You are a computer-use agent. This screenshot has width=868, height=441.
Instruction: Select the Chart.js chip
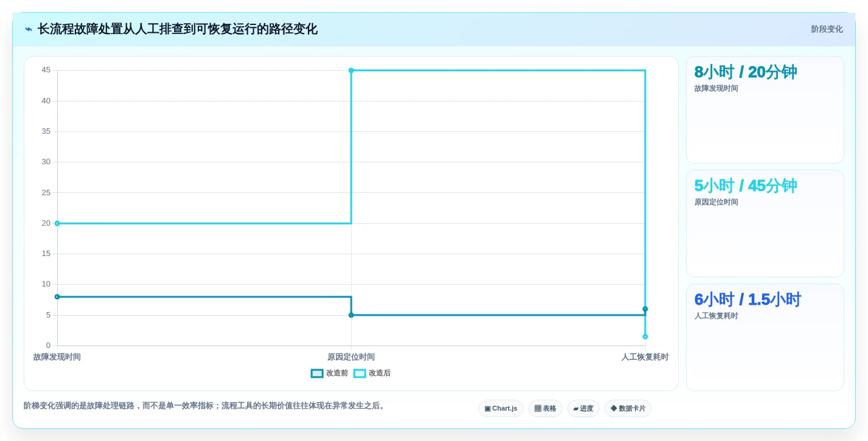[501, 409]
